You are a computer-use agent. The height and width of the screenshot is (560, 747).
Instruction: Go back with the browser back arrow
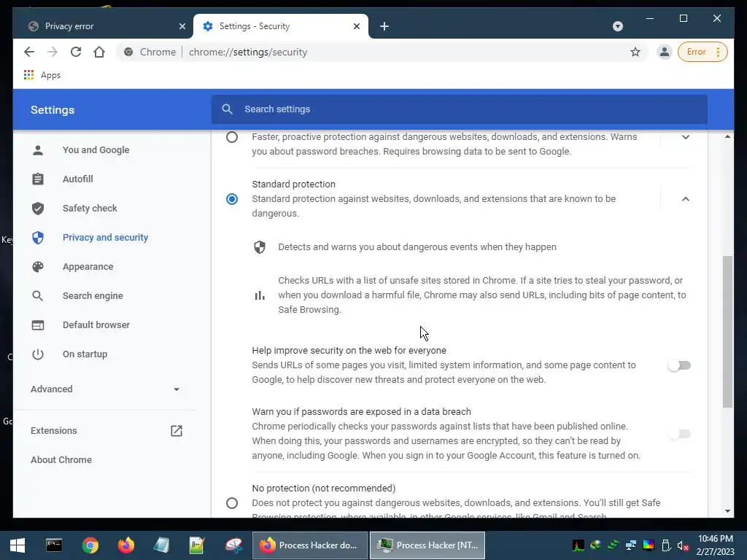(29, 52)
